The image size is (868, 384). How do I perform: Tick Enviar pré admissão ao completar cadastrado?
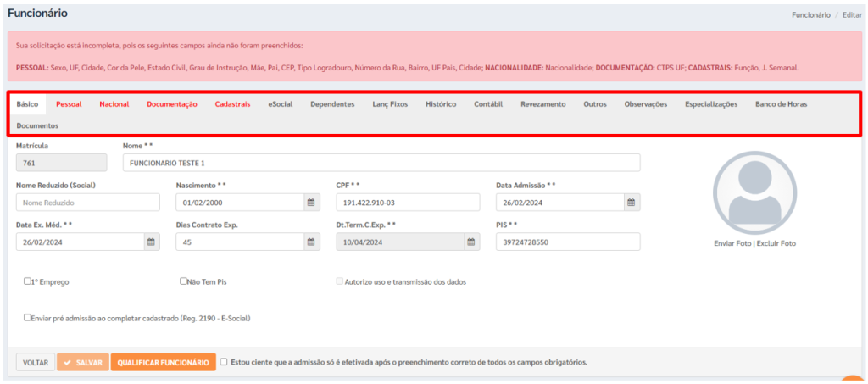pyautogui.click(x=28, y=318)
